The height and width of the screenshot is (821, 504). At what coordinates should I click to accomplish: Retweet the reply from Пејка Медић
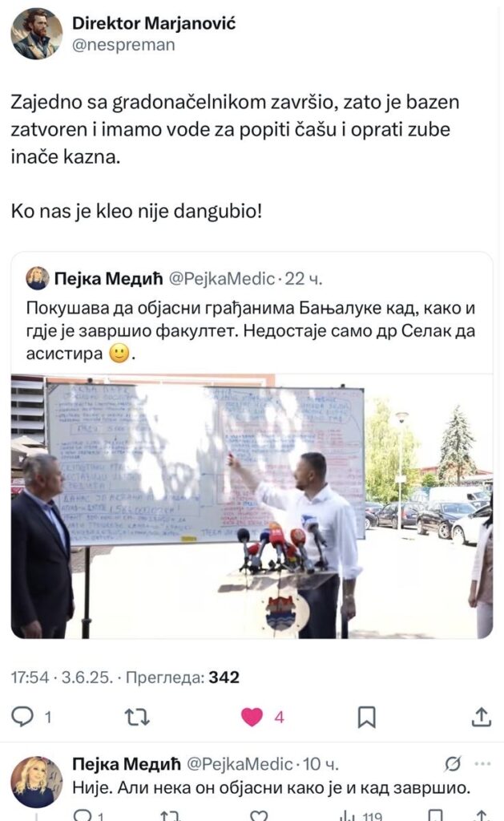click(170, 815)
